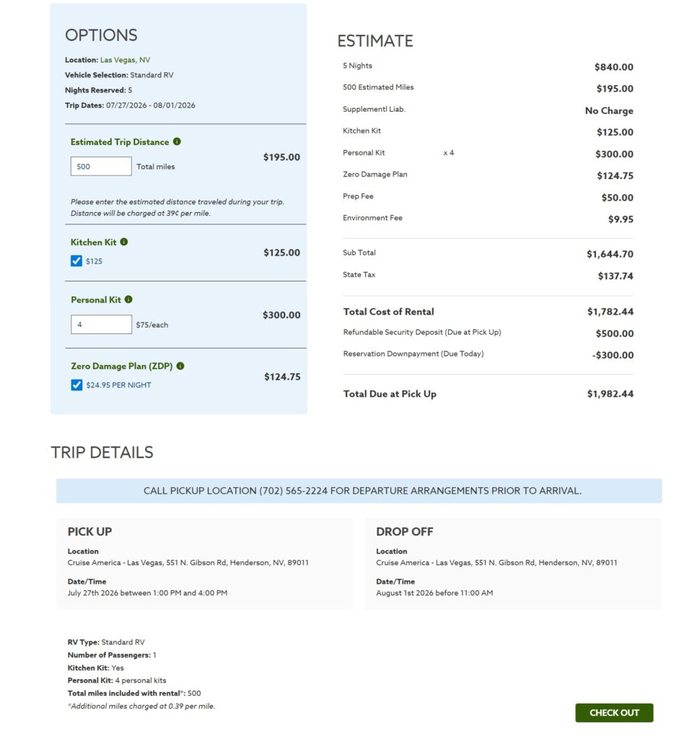Click the Total miles input field
The width and height of the screenshot is (700, 739).
click(x=101, y=166)
